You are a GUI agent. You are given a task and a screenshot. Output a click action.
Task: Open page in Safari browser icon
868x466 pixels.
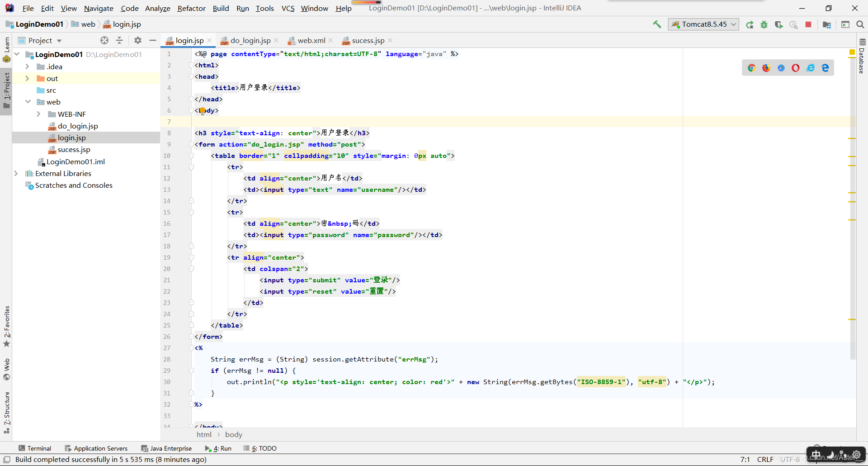pos(781,68)
